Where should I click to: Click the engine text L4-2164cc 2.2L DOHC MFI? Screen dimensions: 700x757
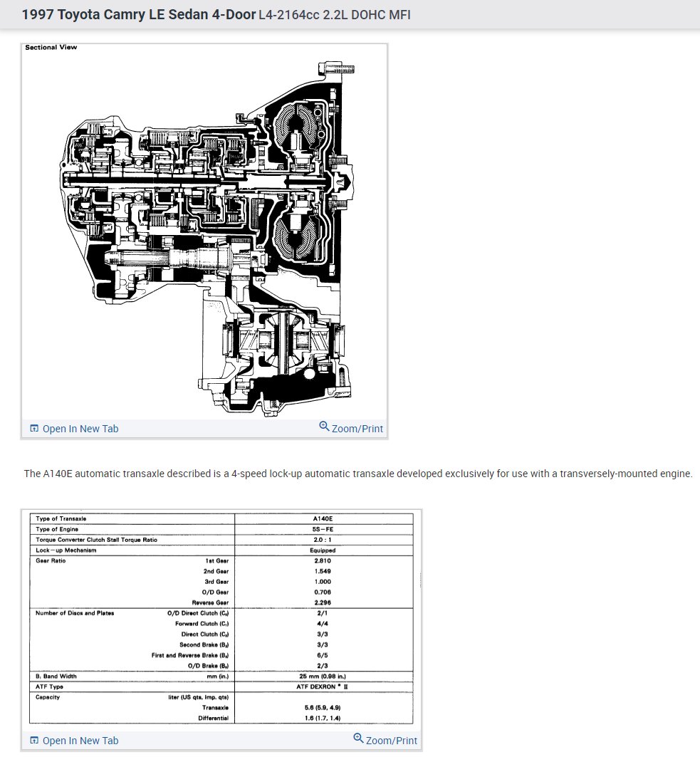335,15
